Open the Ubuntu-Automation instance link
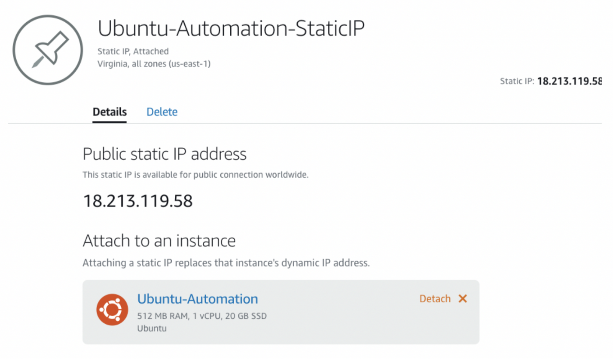Screen dimensions: 613x364 point(197,299)
